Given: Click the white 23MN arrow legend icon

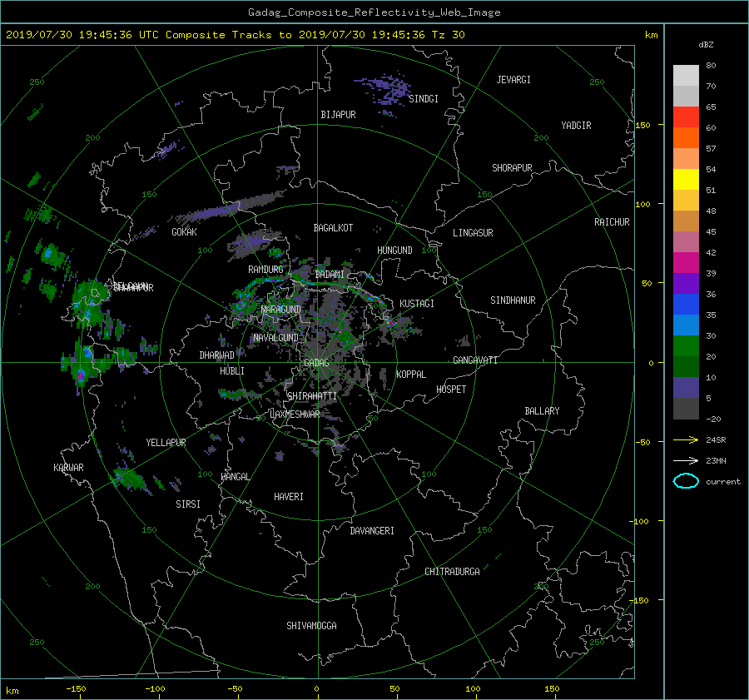Looking at the screenshot, I should tap(686, 460).
